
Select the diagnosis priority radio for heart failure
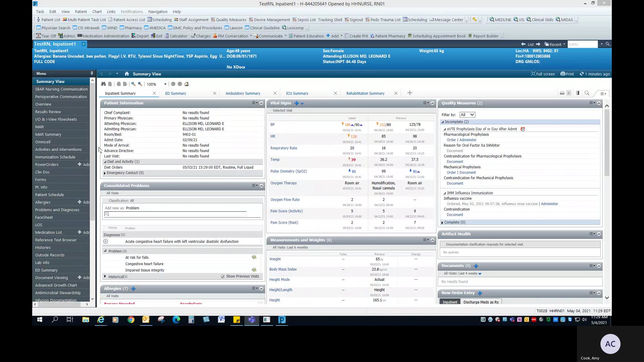pyautogui.click(x=106, y=241)
